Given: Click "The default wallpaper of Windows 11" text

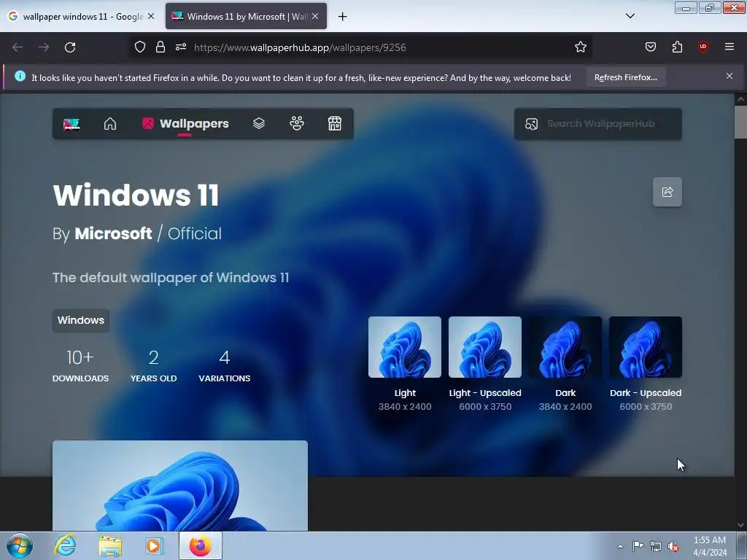Looking at the screenshot, I should pos(171,278).
